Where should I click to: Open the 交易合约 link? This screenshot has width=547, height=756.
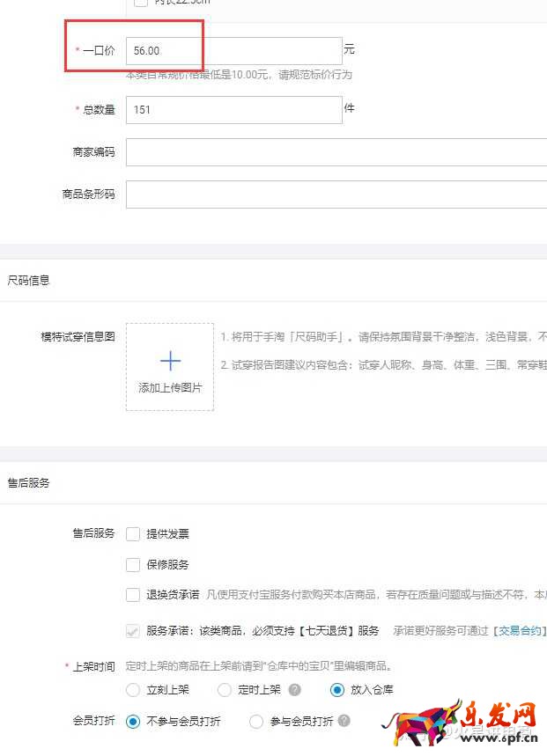click(x=520, y=631)
